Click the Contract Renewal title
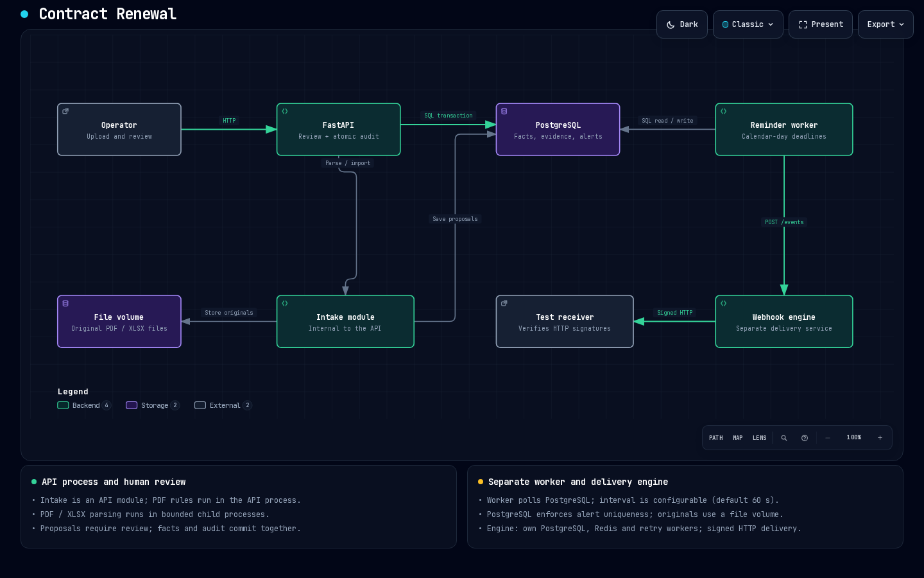This screenshot has width=924, height=578. pyautogui.click(x=108, y=14)
